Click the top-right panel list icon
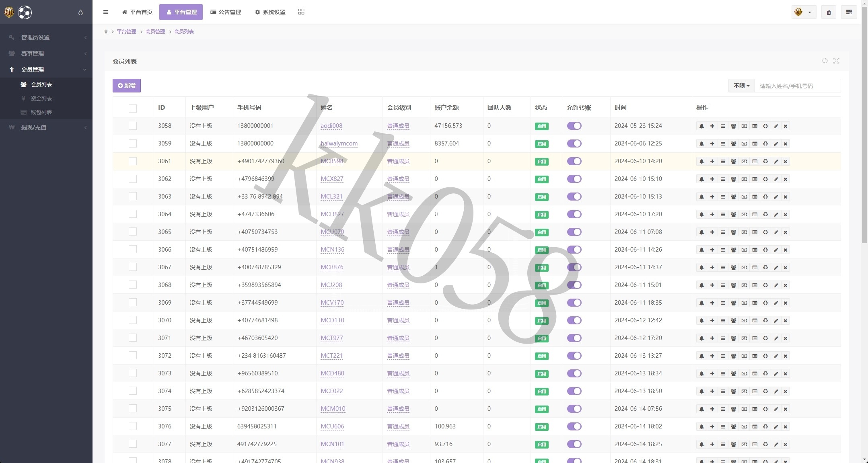This screenshot has height=463, width=868. pyautogui.click(x=849, y=12)
